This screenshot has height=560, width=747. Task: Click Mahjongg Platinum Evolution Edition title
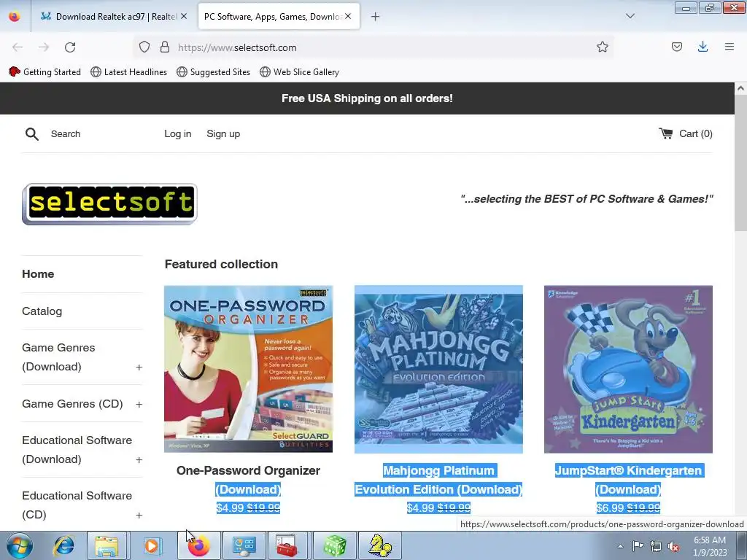click(x=438, y=480)
